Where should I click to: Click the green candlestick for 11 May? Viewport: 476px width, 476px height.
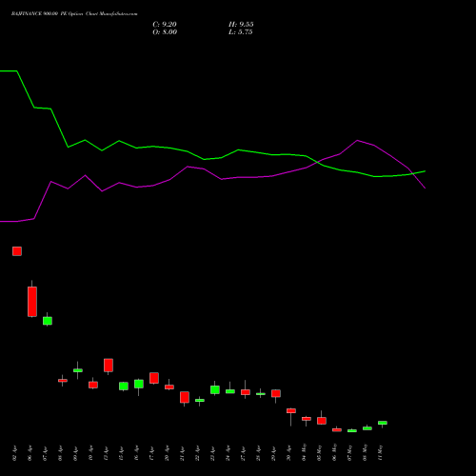point(383,423)
